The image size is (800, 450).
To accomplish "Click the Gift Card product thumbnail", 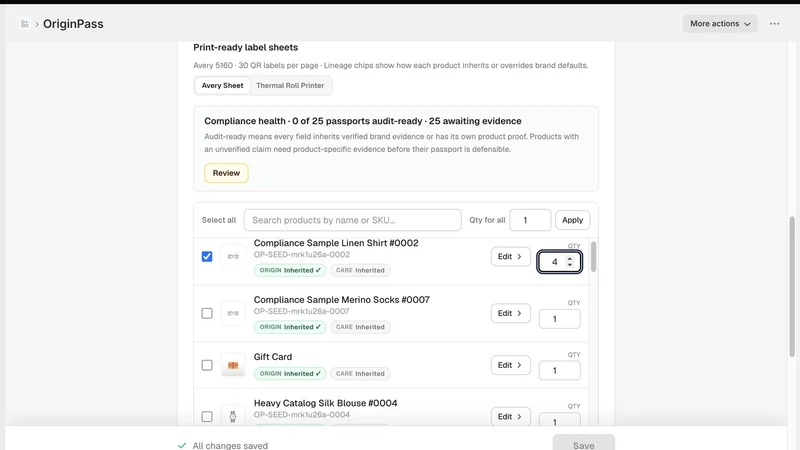I will (x=233, y=365).
